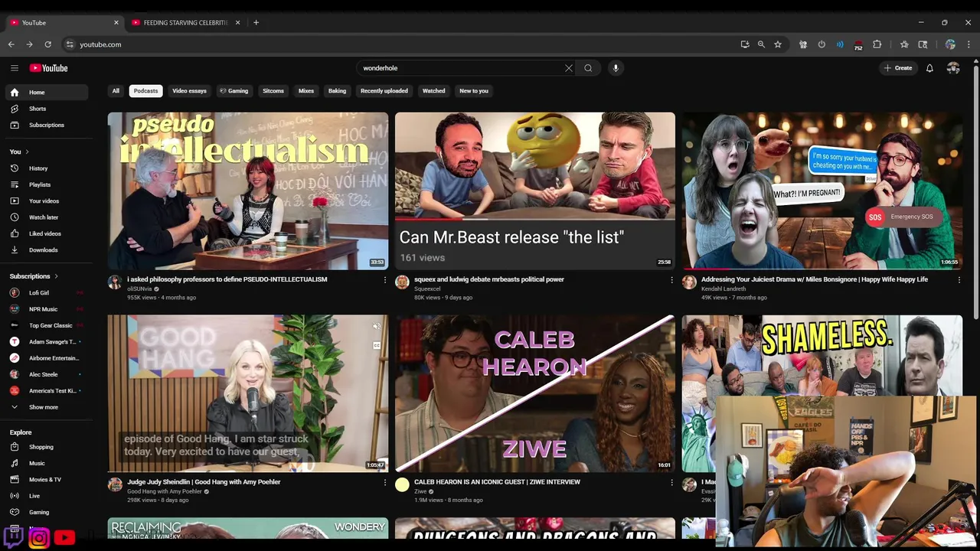The width and height of the screenshot is (980, 551).
Task: Select the Baking filter chip
Action: 337,91
